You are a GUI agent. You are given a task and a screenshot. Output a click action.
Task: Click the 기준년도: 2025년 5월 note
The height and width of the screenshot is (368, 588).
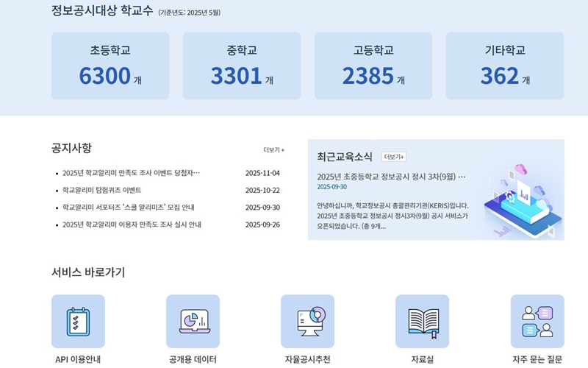[190, 13]
